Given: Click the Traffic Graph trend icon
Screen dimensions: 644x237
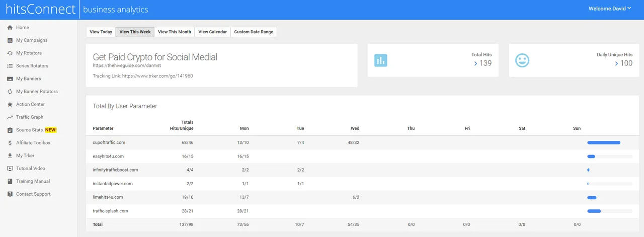Looking at the screenshot, I should (10, 117).
